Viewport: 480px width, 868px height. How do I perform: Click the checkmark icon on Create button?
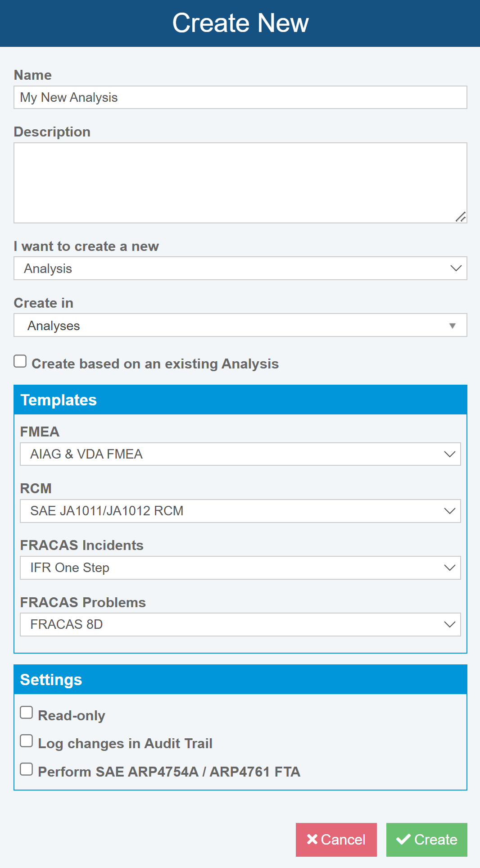(403, 839)
